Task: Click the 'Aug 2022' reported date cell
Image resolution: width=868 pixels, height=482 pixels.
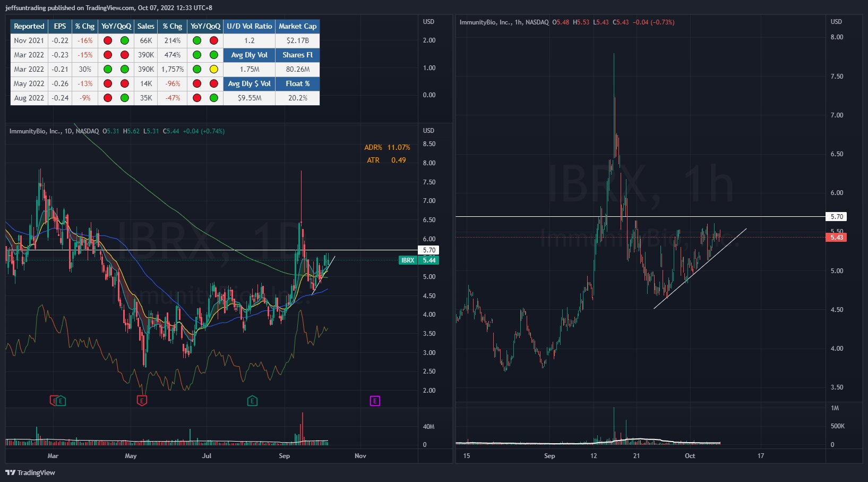Action: 29,98
